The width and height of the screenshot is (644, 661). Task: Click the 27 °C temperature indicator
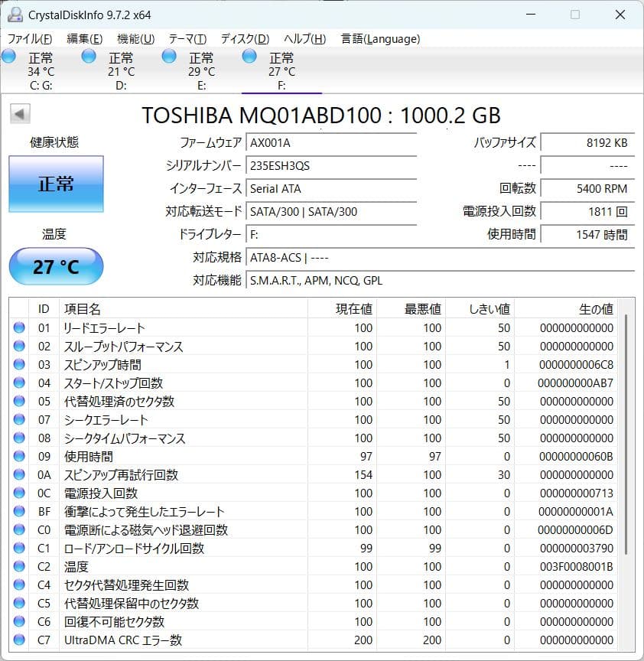tap(55, 266)
